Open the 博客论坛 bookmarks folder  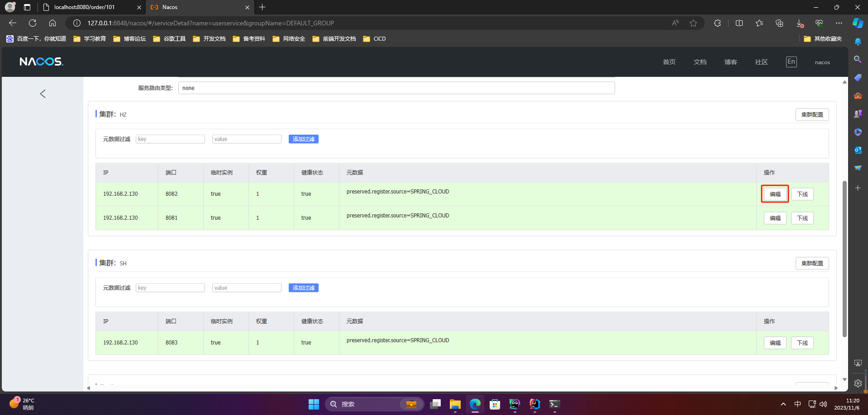click(129, 39)
